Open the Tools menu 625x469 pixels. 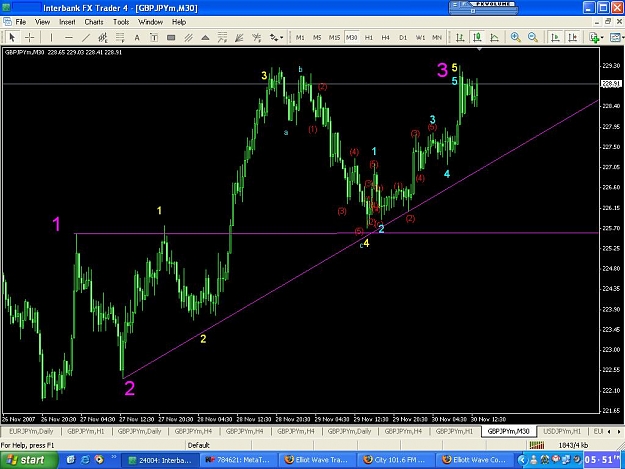(x=121, y=22)
